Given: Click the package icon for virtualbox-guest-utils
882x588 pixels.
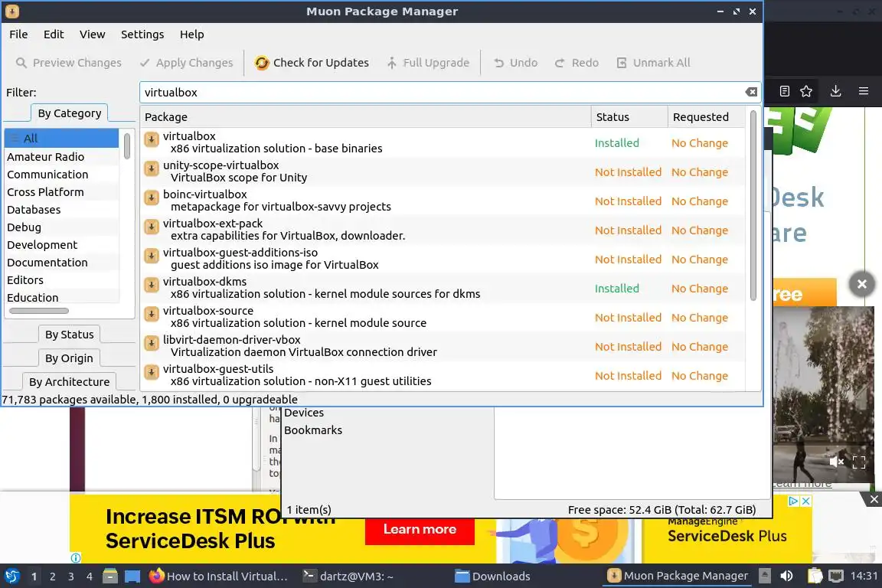Looking at the screenshot, I should point(152,372).
